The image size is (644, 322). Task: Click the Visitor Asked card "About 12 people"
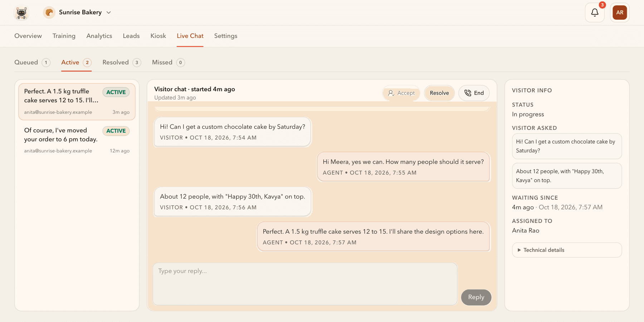(567, 176)
